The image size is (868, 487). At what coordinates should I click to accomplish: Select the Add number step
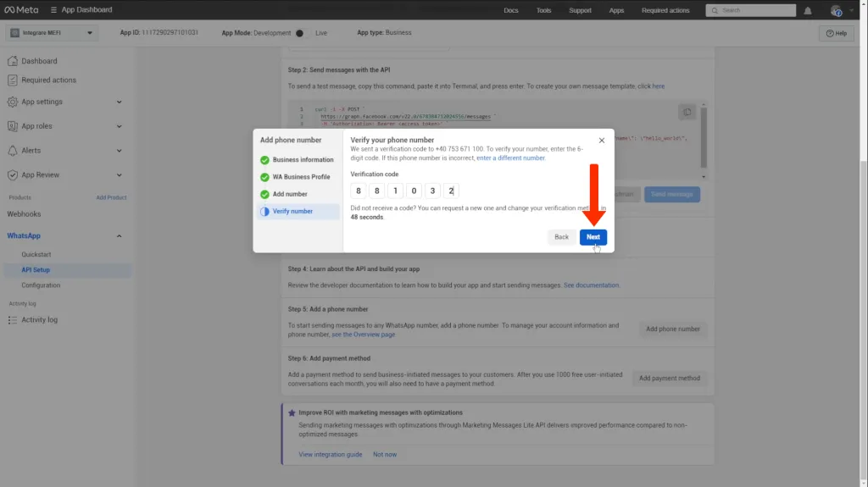coord(298,194)
